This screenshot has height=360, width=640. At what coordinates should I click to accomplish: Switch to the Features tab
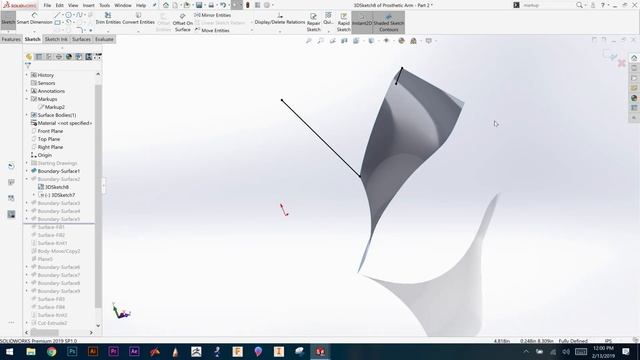tap(11, 39)
